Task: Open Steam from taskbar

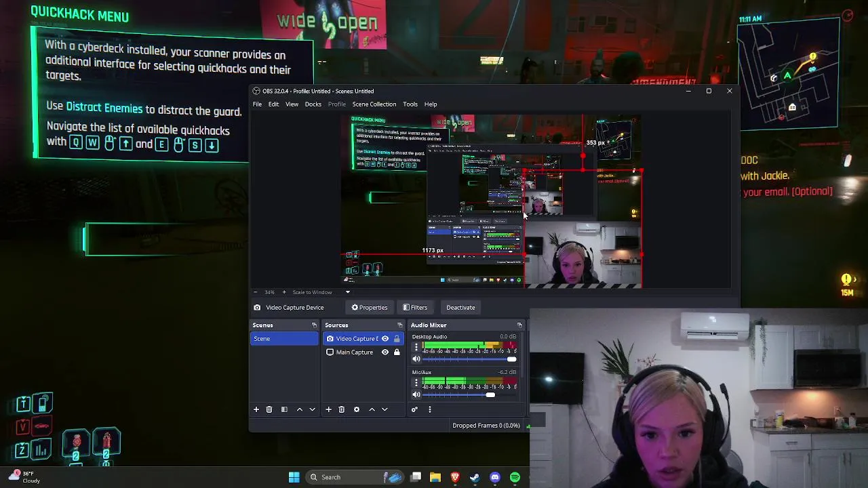Action: click(x=475, y=477)
